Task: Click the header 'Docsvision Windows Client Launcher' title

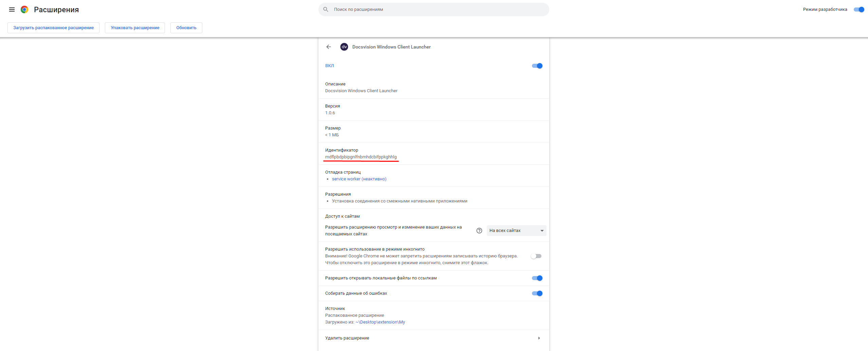Action: point(391,47)
